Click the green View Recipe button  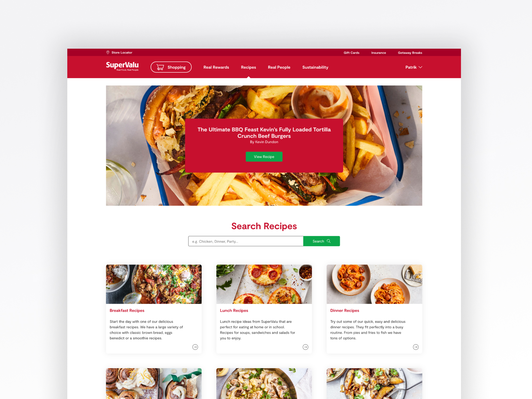coord(264,157)
